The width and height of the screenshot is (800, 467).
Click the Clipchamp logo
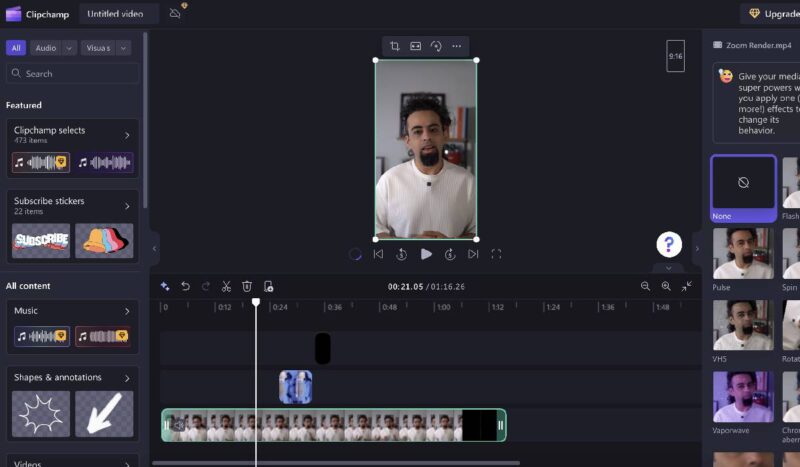pyautogui.click(x=13, y=14)
